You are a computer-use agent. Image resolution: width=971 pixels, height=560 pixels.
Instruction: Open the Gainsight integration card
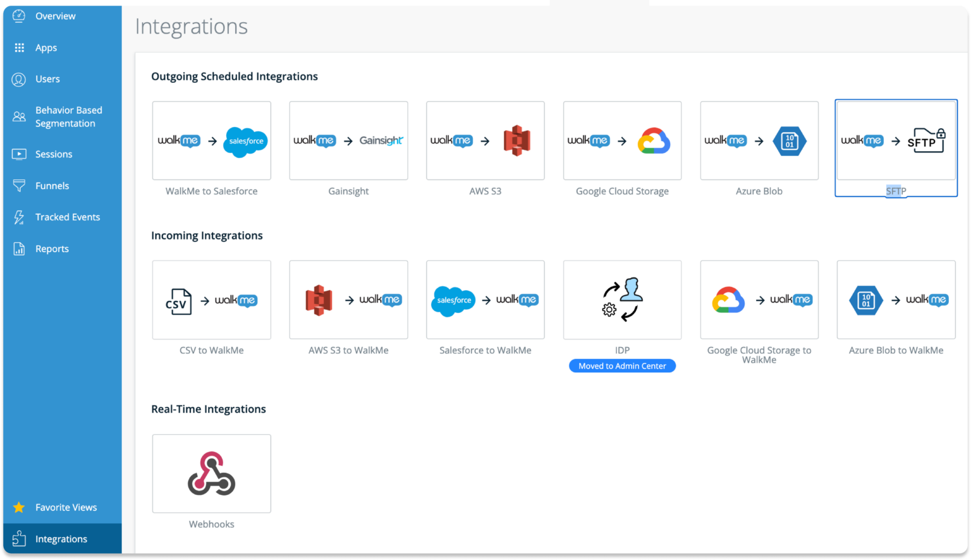(348, 140)
